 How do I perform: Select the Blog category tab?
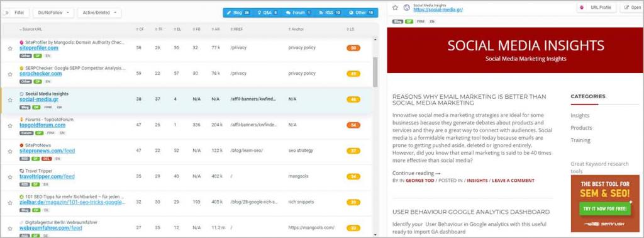click(x=238, y=13)
